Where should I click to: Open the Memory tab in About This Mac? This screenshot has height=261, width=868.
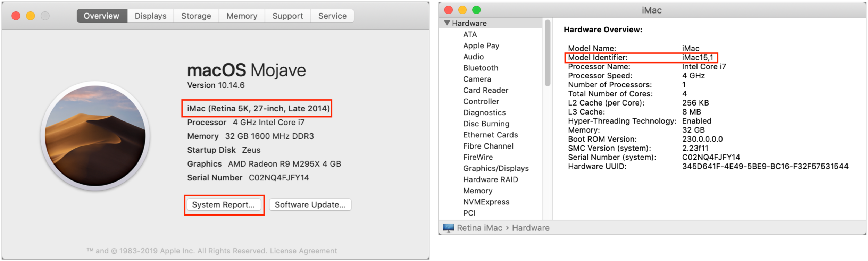click(x=242, y=16)
